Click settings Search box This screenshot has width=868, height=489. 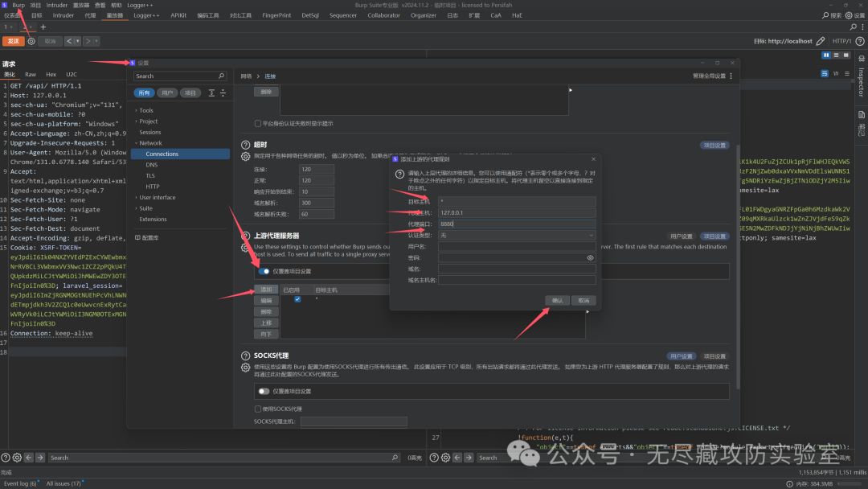[180, 76]
